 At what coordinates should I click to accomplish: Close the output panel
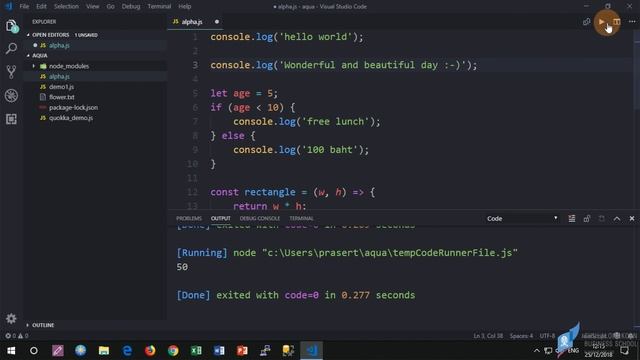click(632, 219)
